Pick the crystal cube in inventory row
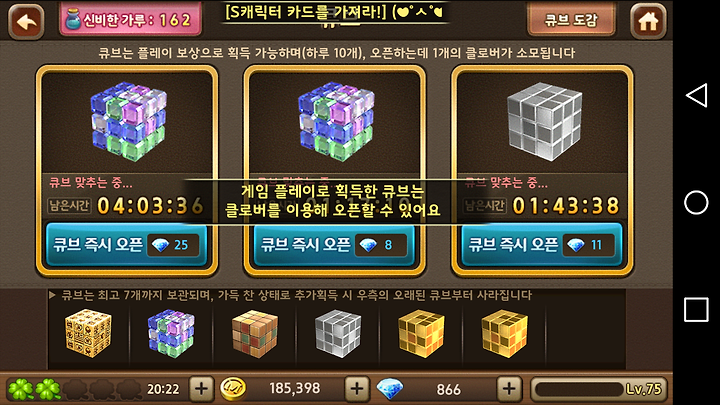The width and height of the screenshot is (720, 405). [x=171, y=333]
